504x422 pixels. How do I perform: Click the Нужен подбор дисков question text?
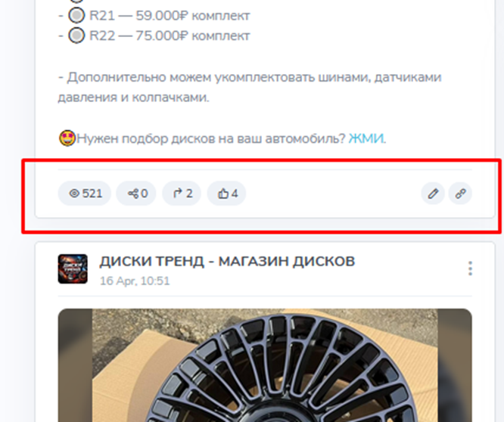pyautogui.click(x=211, y=138)
